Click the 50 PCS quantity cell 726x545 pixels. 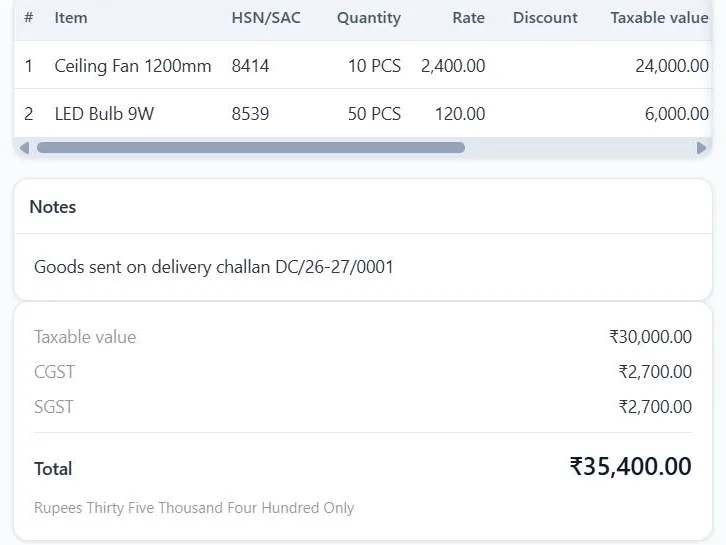point(374,113)
